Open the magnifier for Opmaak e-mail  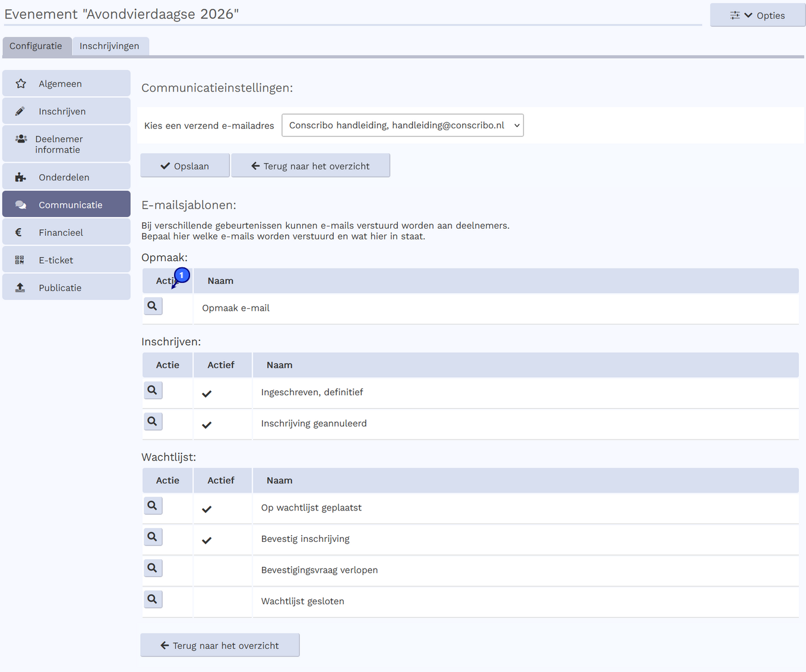[153, 305]
